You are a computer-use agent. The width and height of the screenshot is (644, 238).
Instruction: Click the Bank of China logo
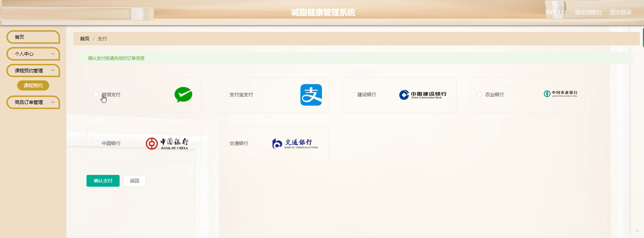167,143
